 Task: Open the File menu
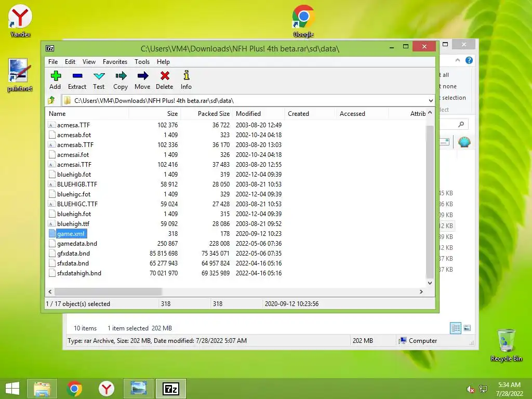[53, 62]
